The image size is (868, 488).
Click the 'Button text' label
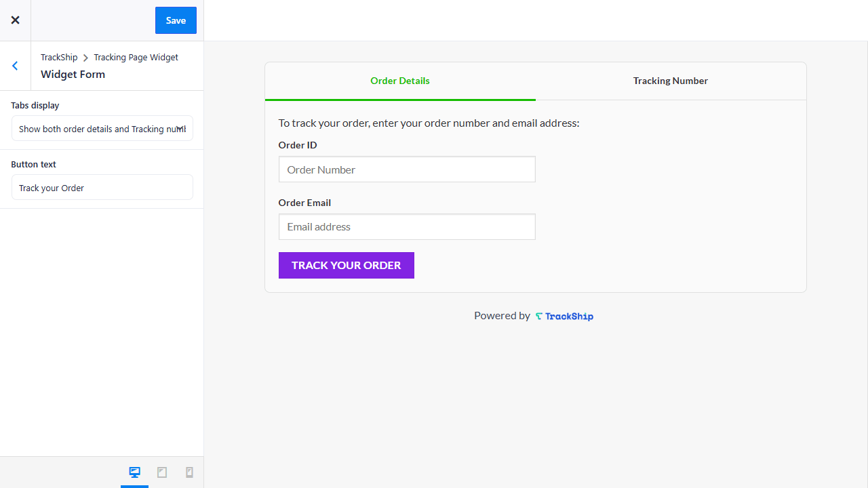pos(33,165)
